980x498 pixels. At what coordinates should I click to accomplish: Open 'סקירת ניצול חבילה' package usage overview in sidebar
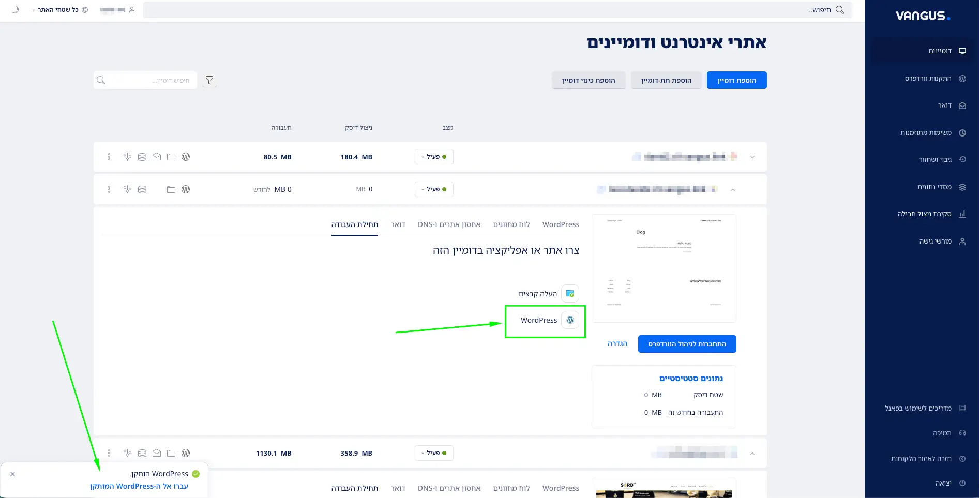(926, 214)
